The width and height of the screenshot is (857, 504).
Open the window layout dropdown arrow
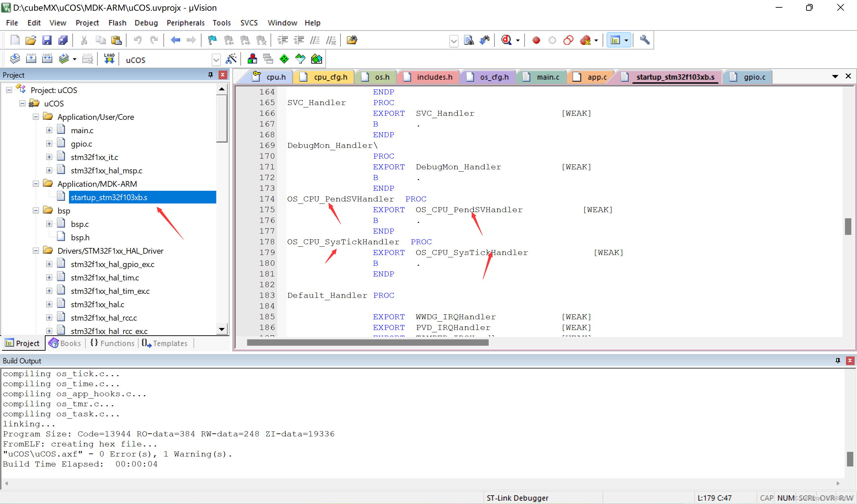[x=626, y=40]
